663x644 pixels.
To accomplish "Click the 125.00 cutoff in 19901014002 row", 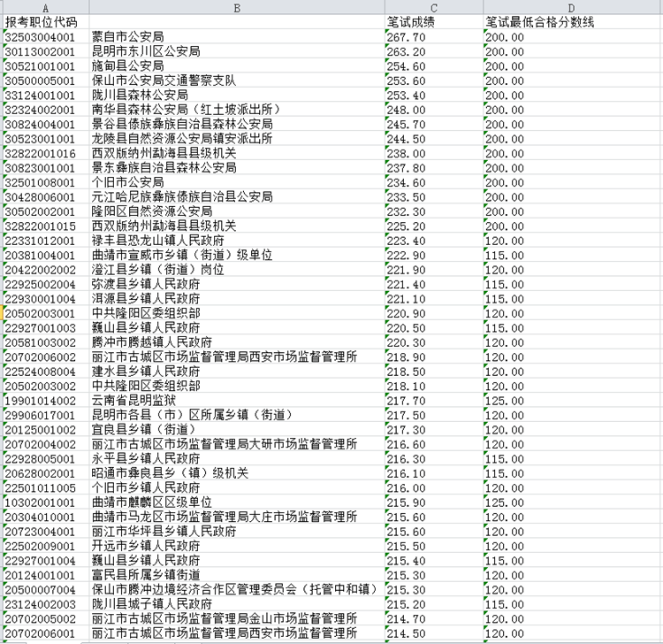I will 573,401.
